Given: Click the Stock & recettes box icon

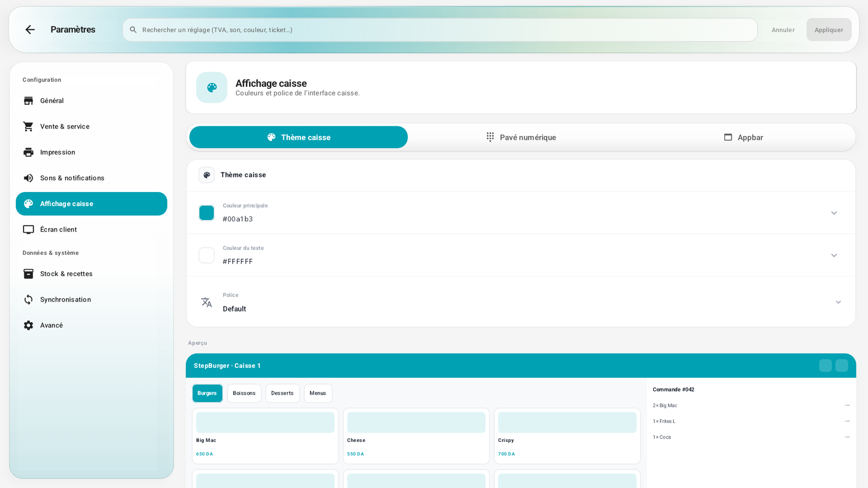Looking at the screenshot, I should [28, 274].
